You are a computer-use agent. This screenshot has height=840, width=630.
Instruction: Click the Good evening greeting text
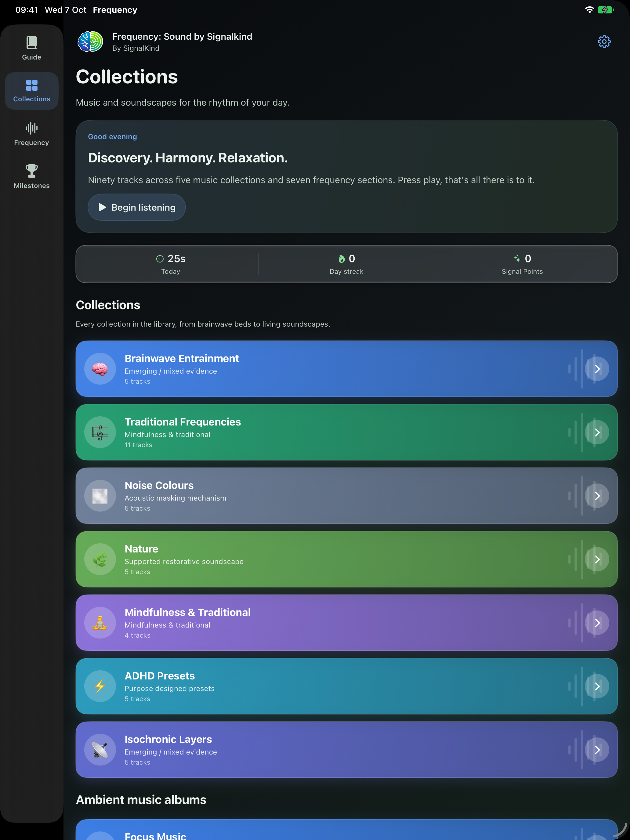pyautogui.click(x=112, y=137)
